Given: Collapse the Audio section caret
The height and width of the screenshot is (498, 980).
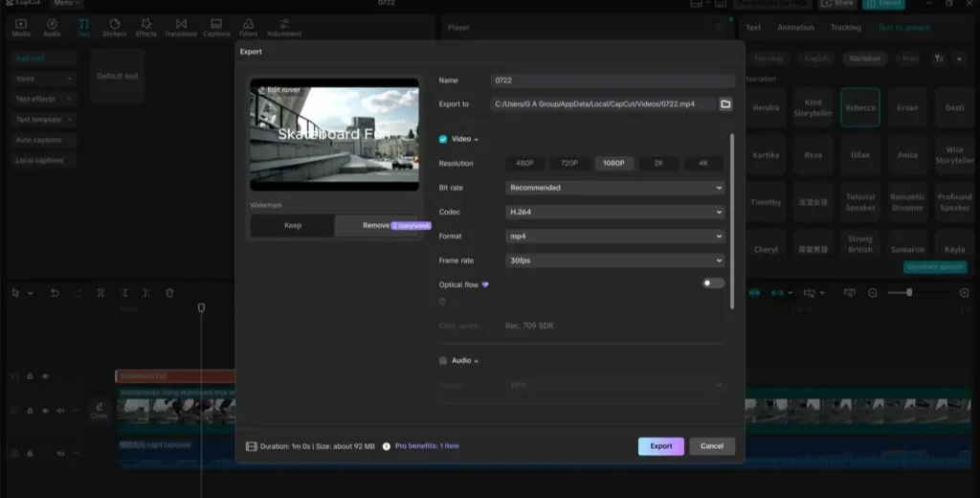Looking at the screenshot, I should (477, 361).
